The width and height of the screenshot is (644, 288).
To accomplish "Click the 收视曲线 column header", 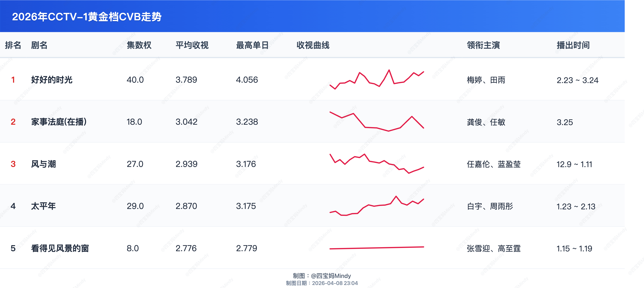I will (313, 45).
